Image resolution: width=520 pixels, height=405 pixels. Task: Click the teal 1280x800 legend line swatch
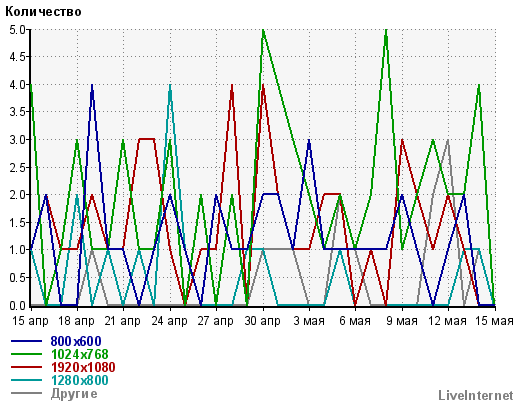click(27, 380)
